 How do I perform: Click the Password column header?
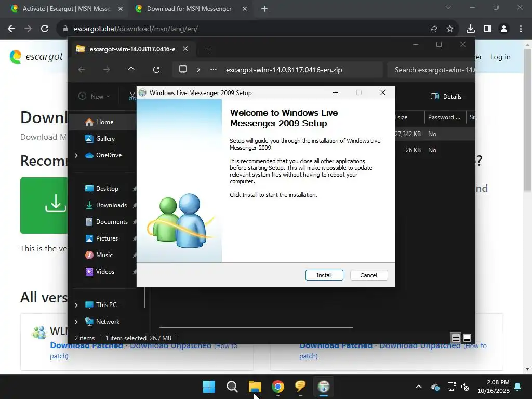(444, 117)
